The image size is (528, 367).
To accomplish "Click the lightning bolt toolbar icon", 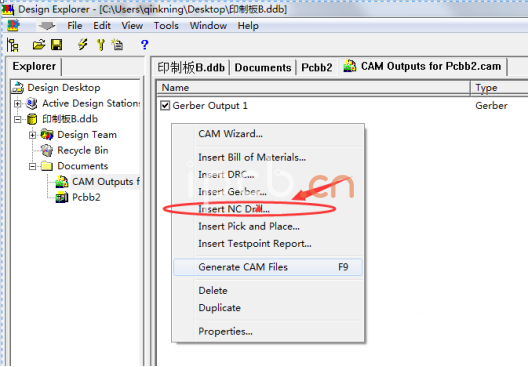I will point(83,44).
